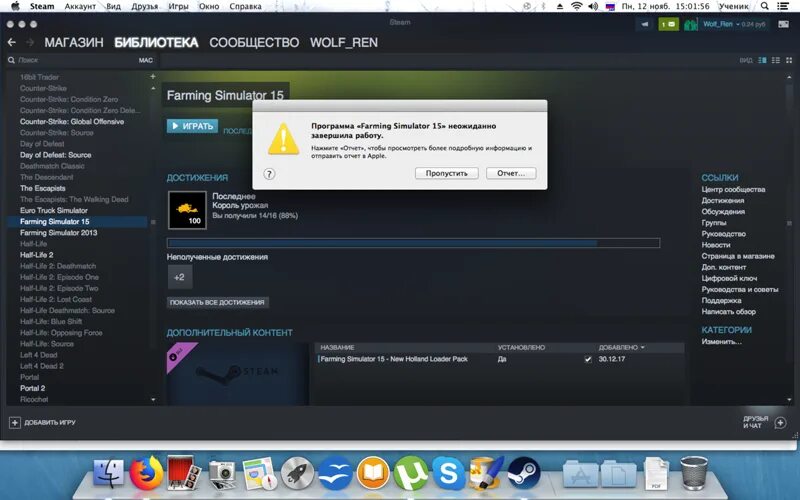Image resolution: width=800 pixels, height=500 pixels.
Task: Click Пропустить in the crash dialog
Action: [446, 173]
